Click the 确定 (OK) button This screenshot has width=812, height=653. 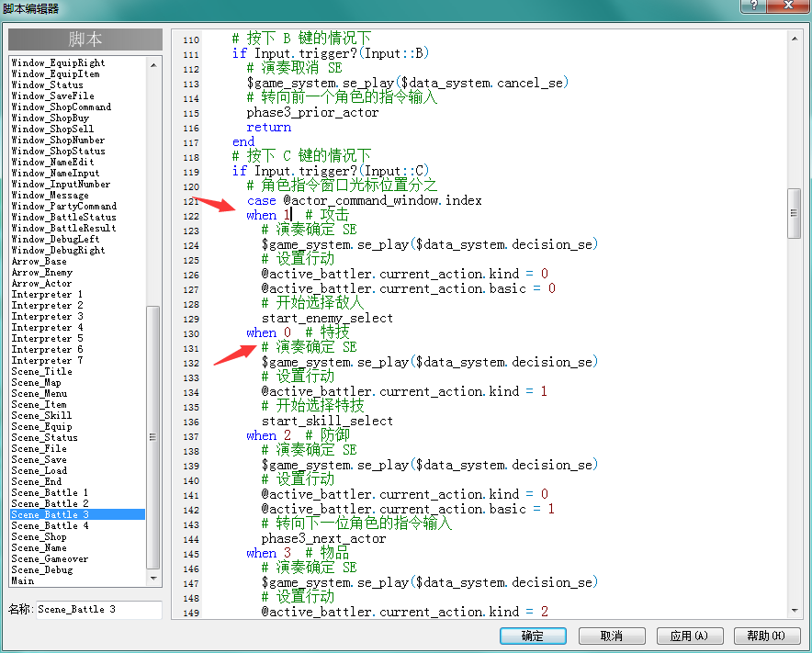tap(533, 636)
